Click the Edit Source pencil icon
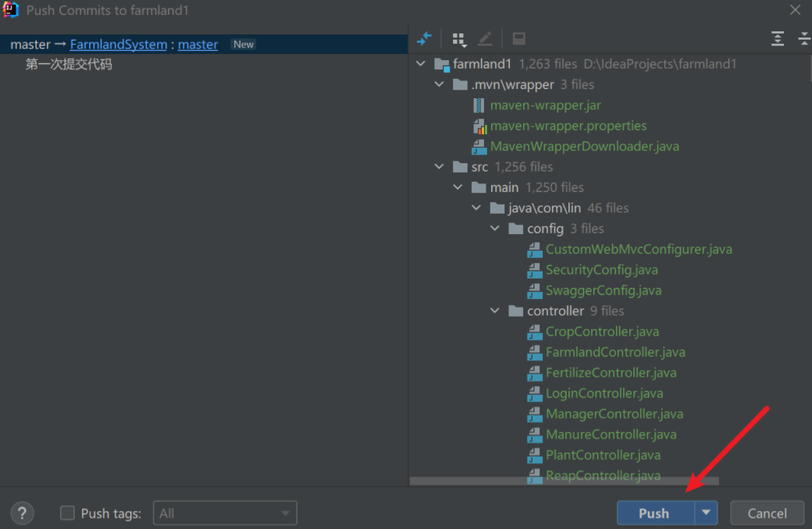Viewport: 812px width, 529px height. (485, 38)
